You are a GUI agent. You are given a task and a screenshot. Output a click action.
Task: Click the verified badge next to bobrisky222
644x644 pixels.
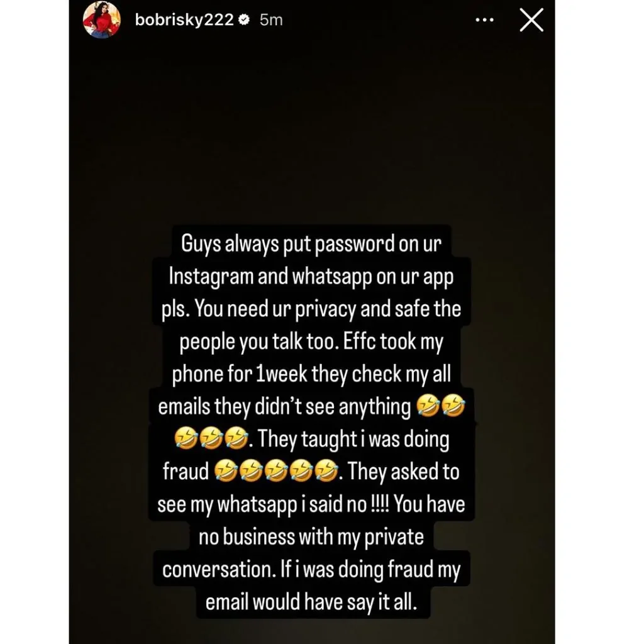pos(244,19)
